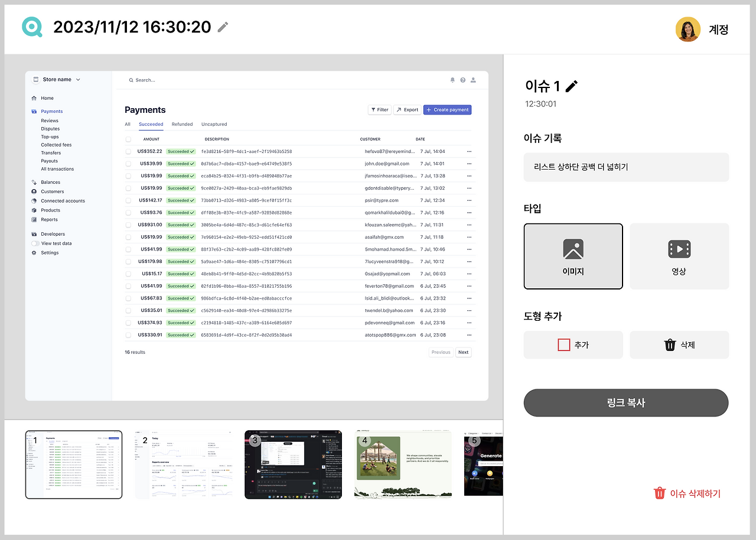Viewport: 756px width, 540px height.
Task: Open the ellipsis menu on the first payment row
Action: pos(470,151)
